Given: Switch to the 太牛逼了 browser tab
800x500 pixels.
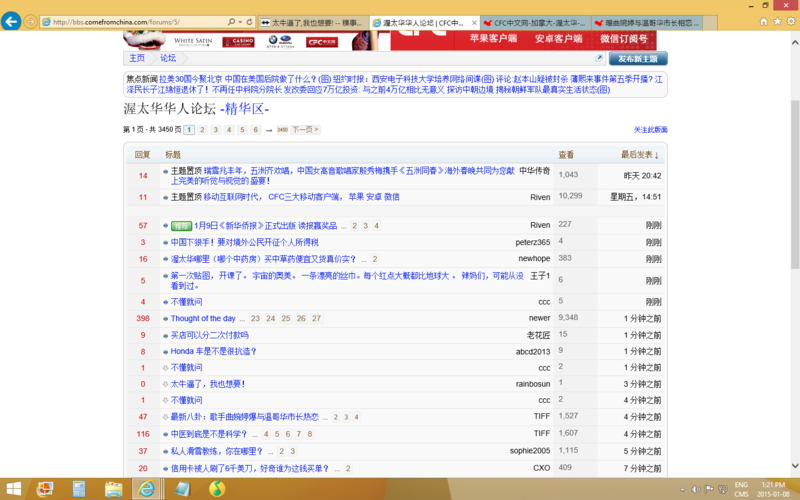Looking at the screenshot, I should (x=310, y=21).
